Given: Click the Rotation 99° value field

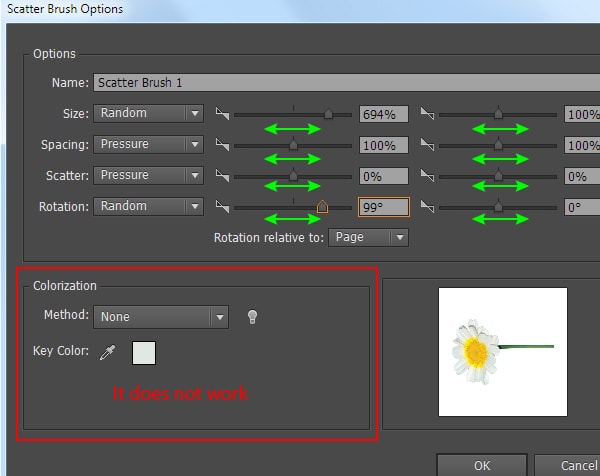Looking at the screenshot, I should (x=384, y=207).
